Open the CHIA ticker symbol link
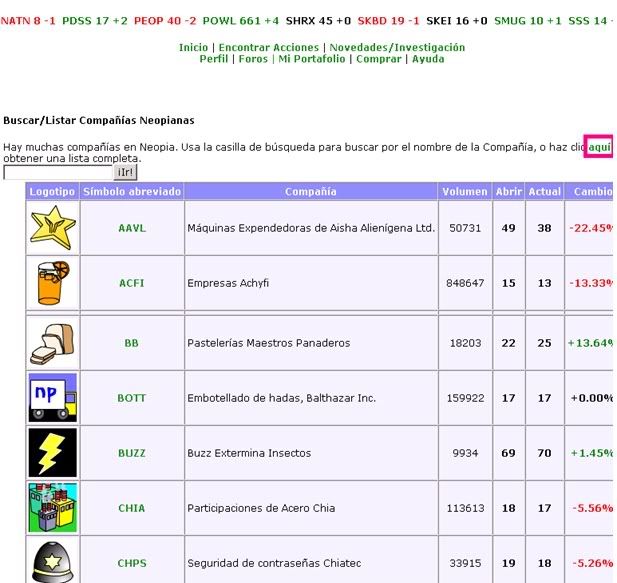Viewport: 617px width, 583px height. click(132, 508)
